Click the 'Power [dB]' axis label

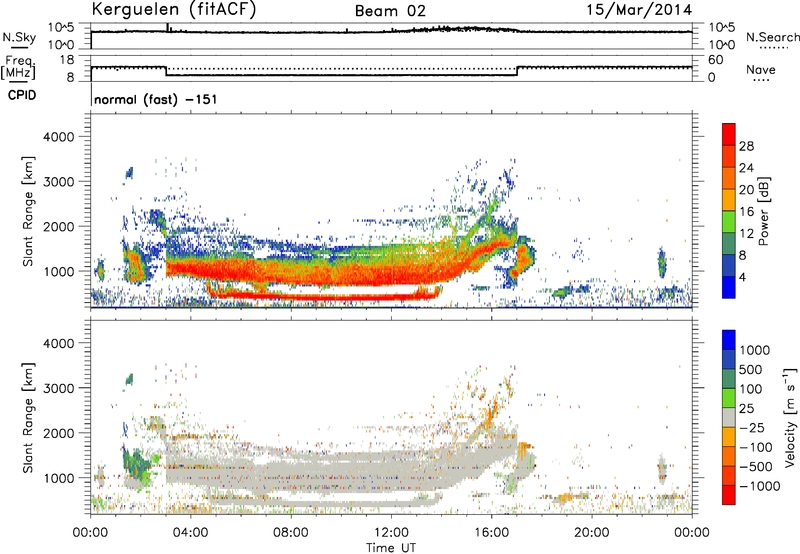tap(764, 211)
